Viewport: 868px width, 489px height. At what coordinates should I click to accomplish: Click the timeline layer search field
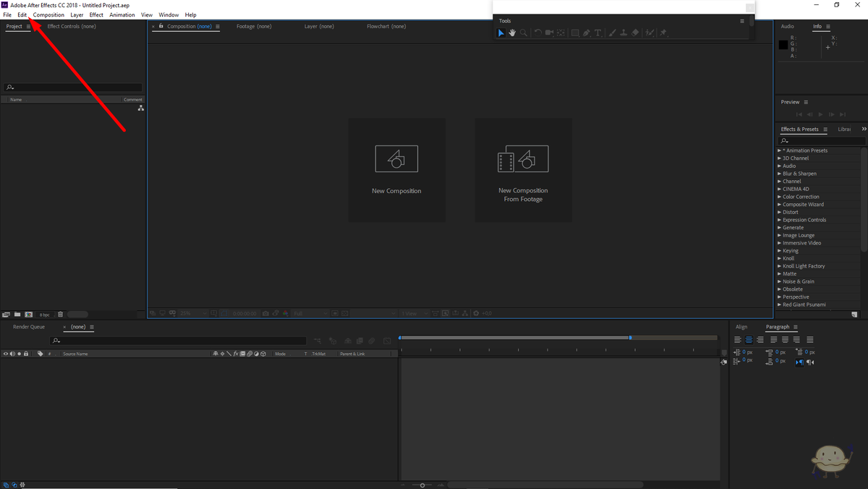pos(179,341)
